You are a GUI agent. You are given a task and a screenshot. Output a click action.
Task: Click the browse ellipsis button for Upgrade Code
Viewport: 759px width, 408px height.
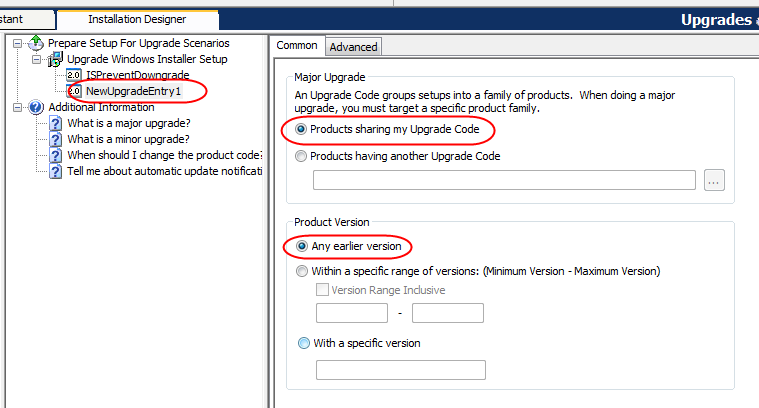[x=713, y=181]
